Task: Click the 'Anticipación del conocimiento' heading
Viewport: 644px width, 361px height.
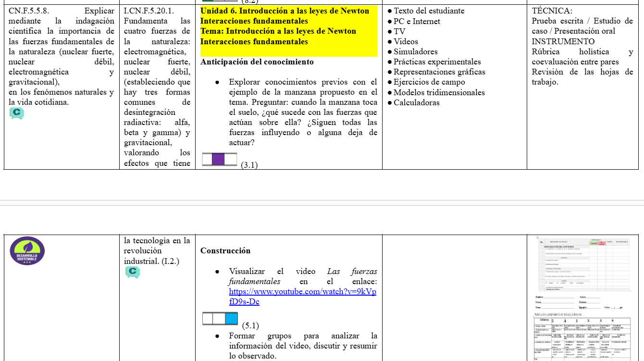Action: point(257,62)
